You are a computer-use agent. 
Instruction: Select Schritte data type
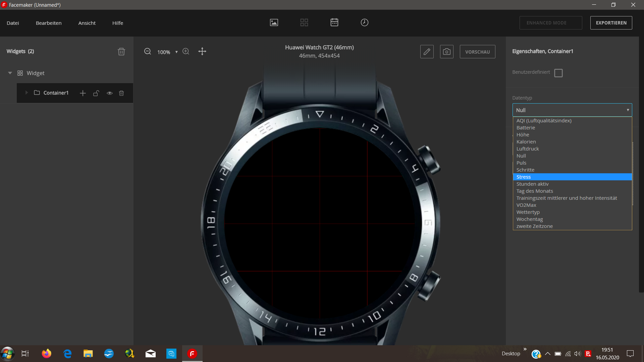click(572, 170)
